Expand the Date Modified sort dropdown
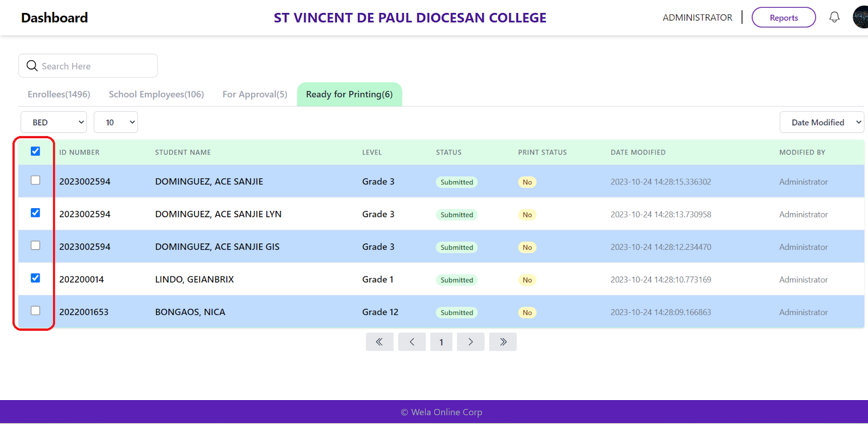The height and width of the screenshot is (424, 868). tap(821, 122)
